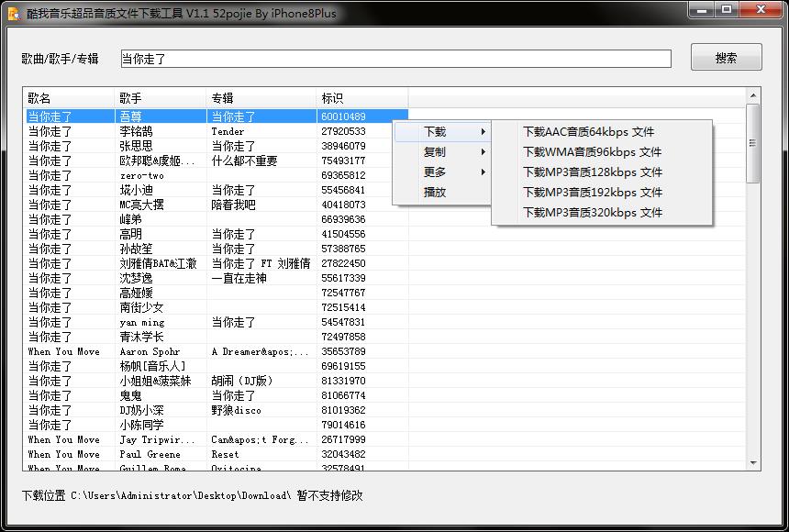Screen dimensions: 789x532
Task: Select the row with singer 峰弟
Action: [x=217, y=219]
